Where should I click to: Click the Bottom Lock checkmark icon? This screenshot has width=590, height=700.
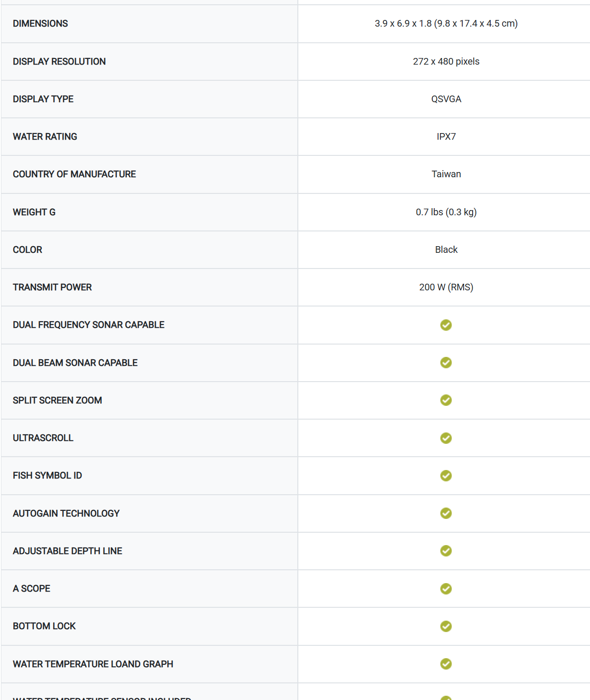[446, 626]
